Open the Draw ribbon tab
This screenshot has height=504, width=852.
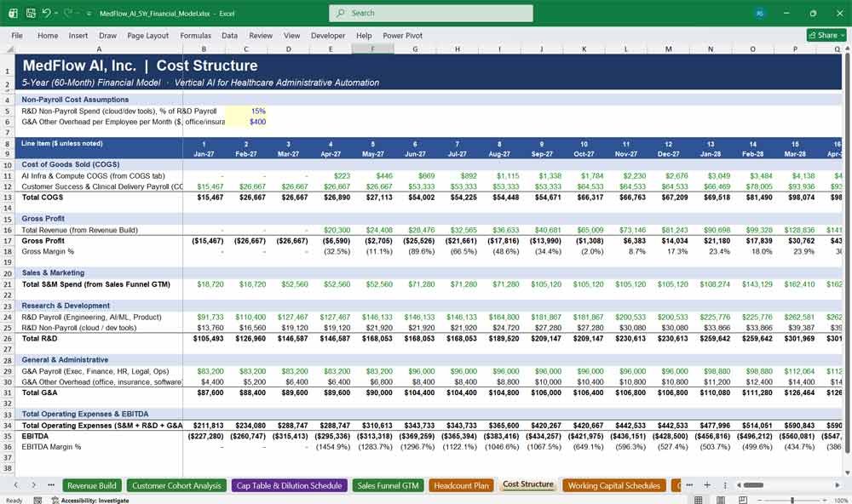[x=107, y=35]
